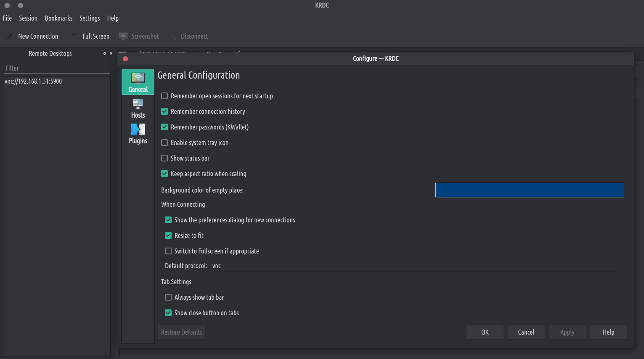
Task: Toggle Always show tab bar
Action: [168, 297]
